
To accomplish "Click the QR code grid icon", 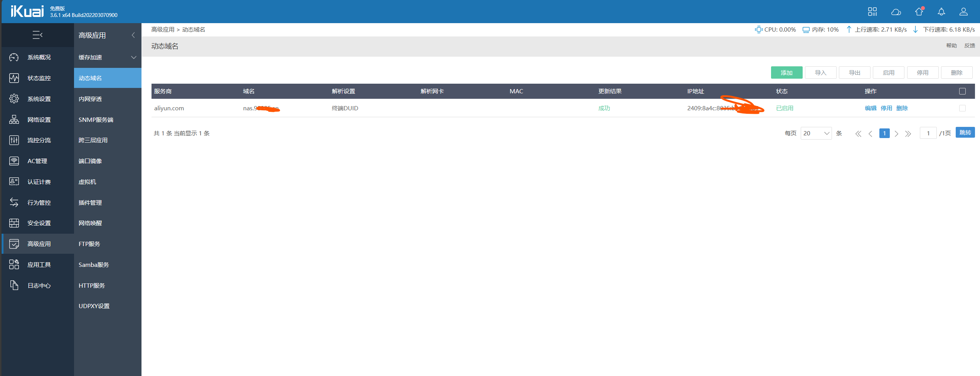I will (x=872, y=12).
